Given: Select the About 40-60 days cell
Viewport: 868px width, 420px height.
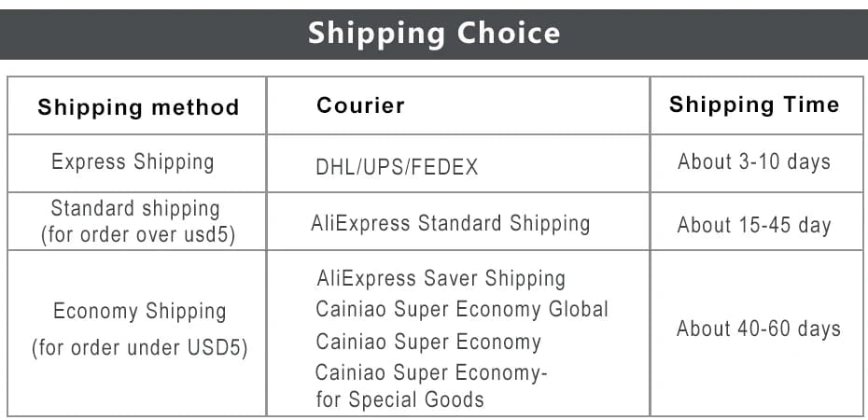Looking at the screenshot, I should [x=759, y=329].
